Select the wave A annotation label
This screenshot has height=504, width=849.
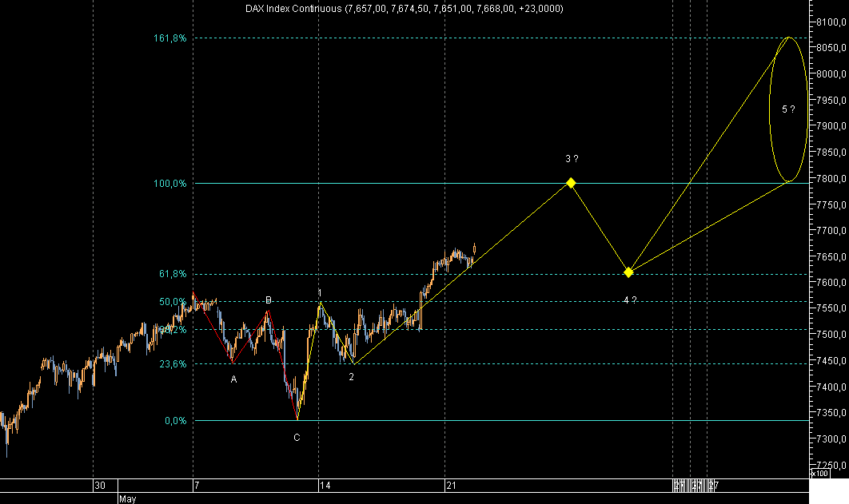[234, 377]
